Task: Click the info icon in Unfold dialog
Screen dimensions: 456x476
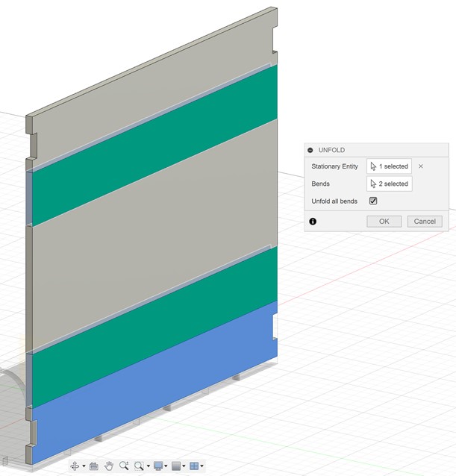Action: pyautogui.click(x=313, y=222)
